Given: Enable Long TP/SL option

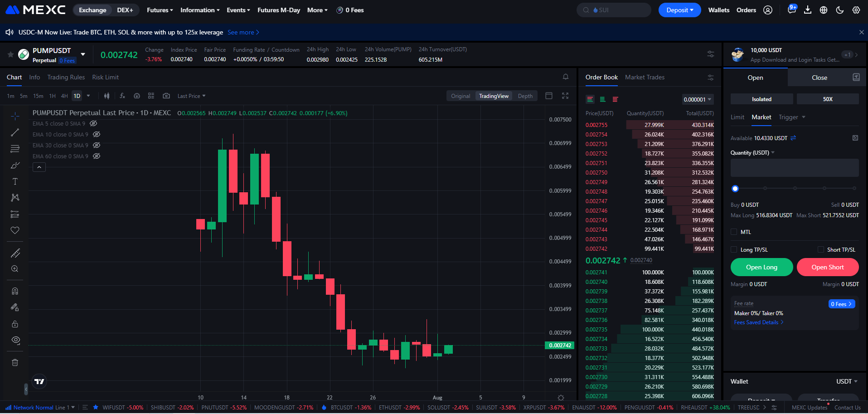Looking at the screenshot, I should [733, 249].
